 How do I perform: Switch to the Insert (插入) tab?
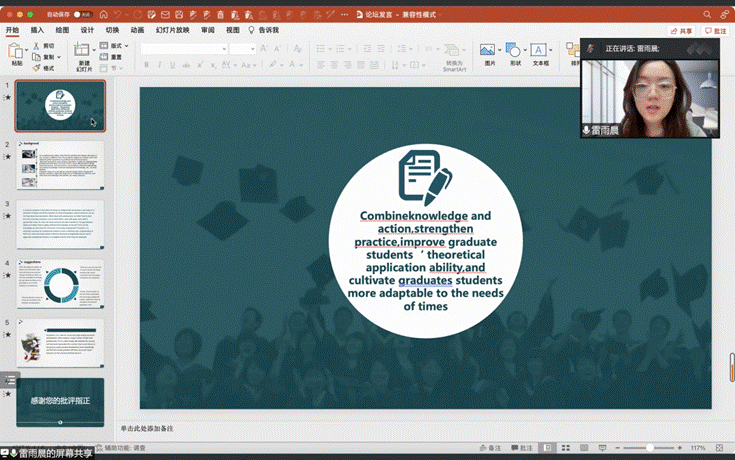[37, 30]
